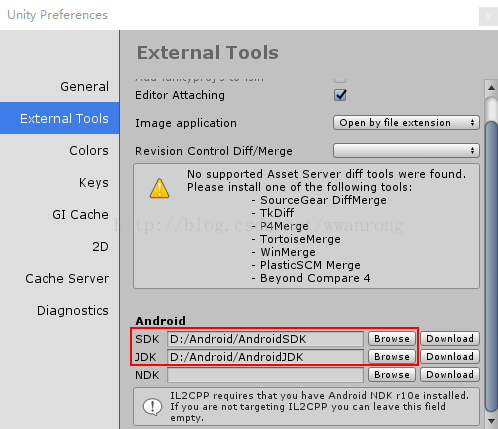Browse for the Android SDK location
The height and width of the screenshot is (429, 498).
coord(392,339)
